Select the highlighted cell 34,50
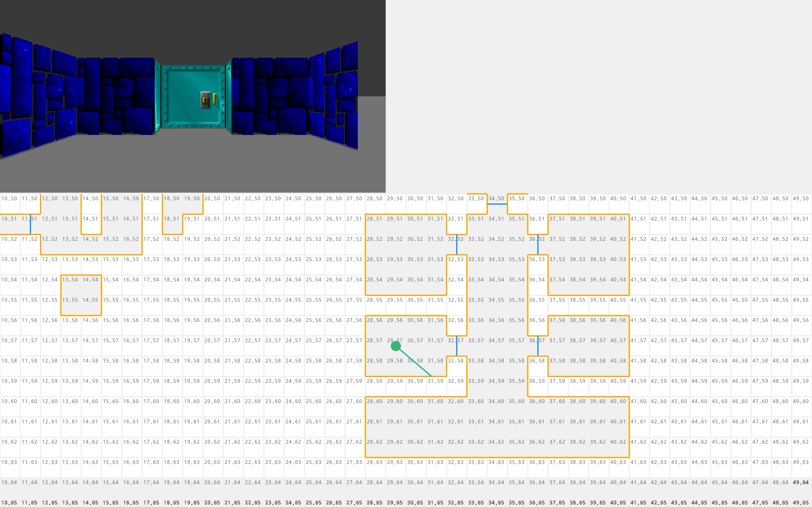This screenshot has width=812, height=507. coord(497,199)
